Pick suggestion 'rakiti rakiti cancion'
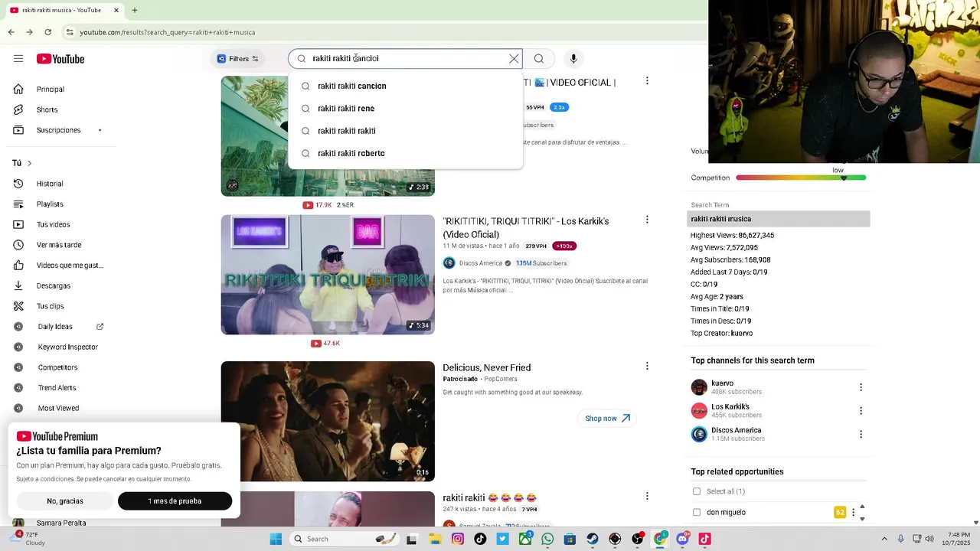This screenshot has height=551, width=980. pos(406,86)
